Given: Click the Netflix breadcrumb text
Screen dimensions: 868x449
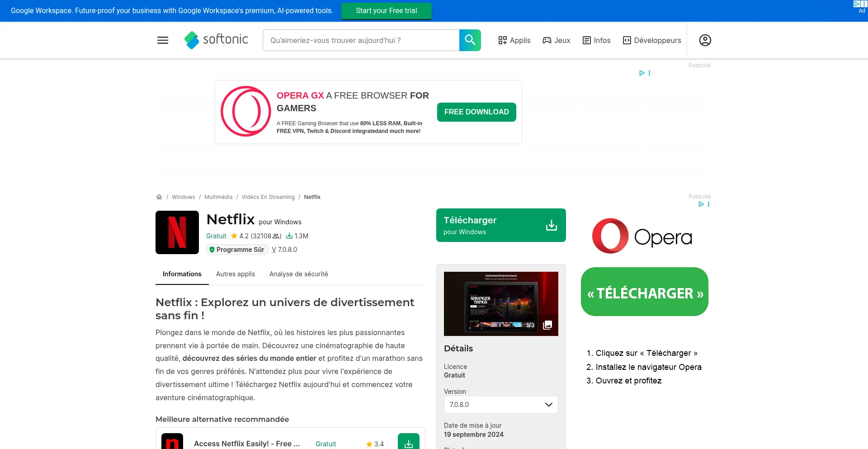Looking at the screenshot, I should click(x=312, y=197).
